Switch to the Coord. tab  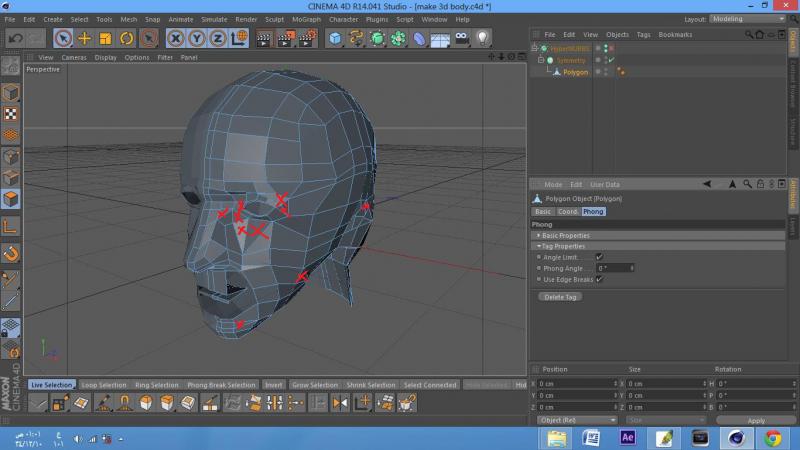[x=568, y=211]
